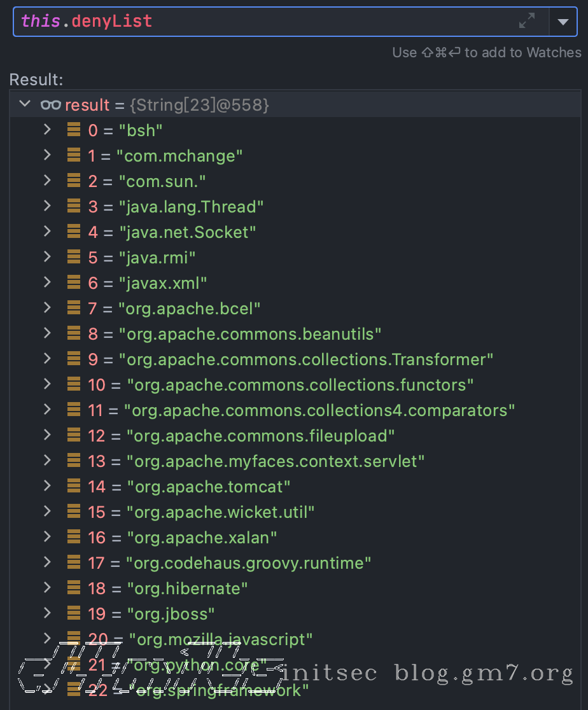Select the "org.apache.tomcat" element
Image resolution: width=588 pixels, height=710 pixels.
click(x=208, y=487)
